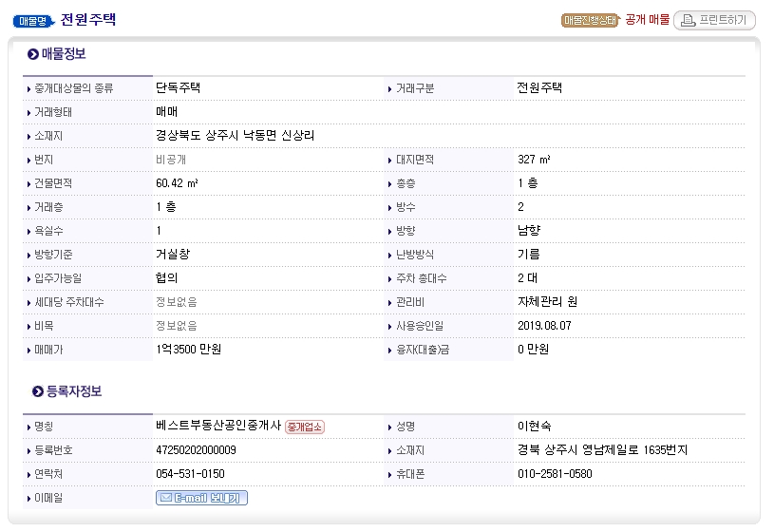Click the E-mail 보내기 button
The width and height of the screenshot is (774, 532).
(x=201, y=498)
